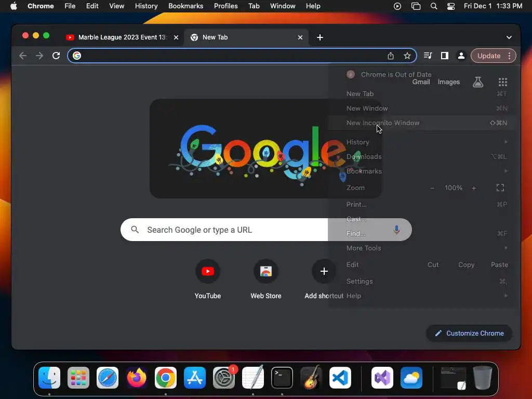Screen dimensions: 532x399
Task: Click the fullscreen icon in Zoom row
Action: pos(500,188)
